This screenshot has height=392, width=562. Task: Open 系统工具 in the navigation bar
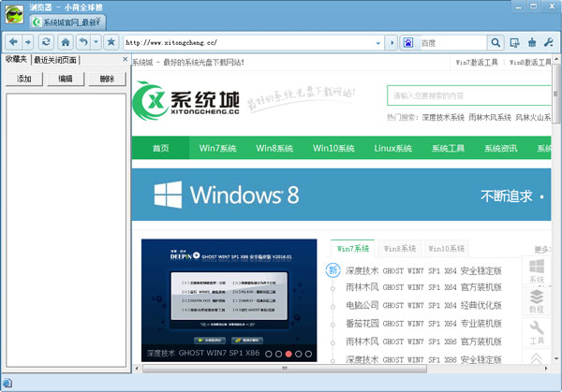448,148
